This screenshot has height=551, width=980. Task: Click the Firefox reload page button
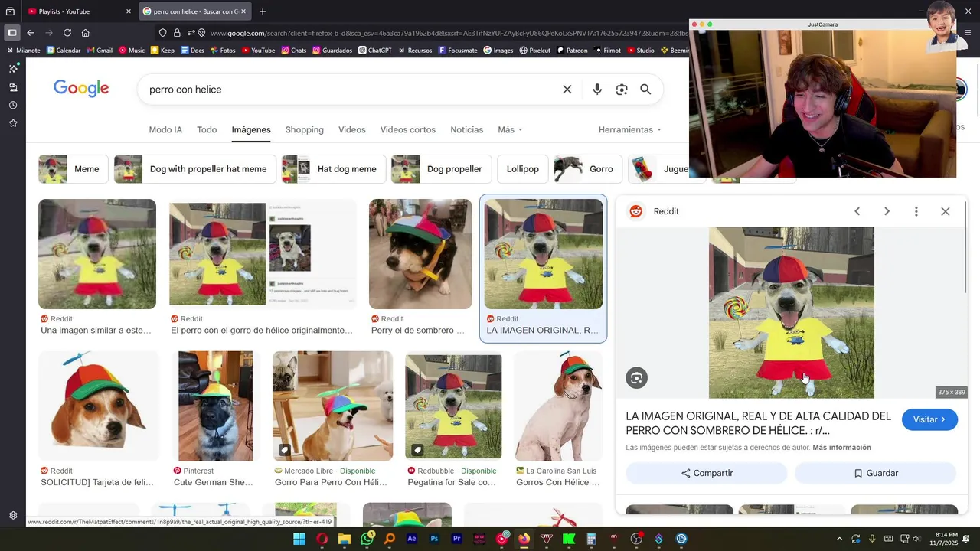(x=67, y=33)
